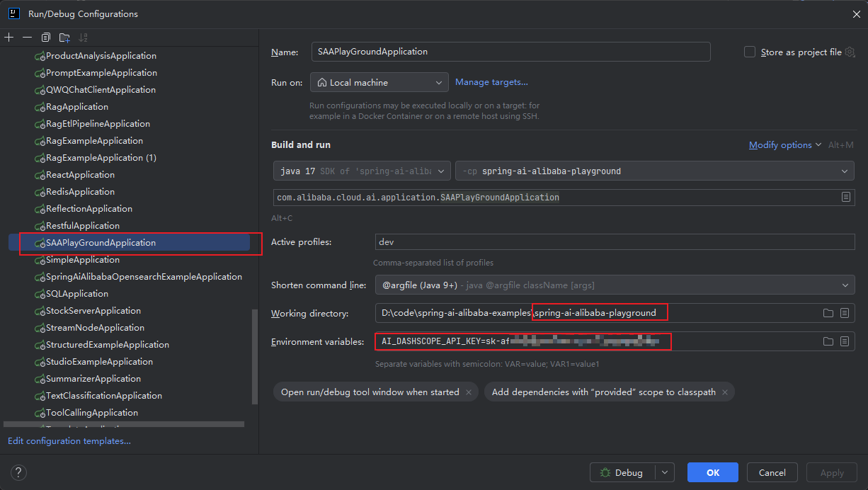
Task: Create a new configuration folder
Action: click(64, 38)
